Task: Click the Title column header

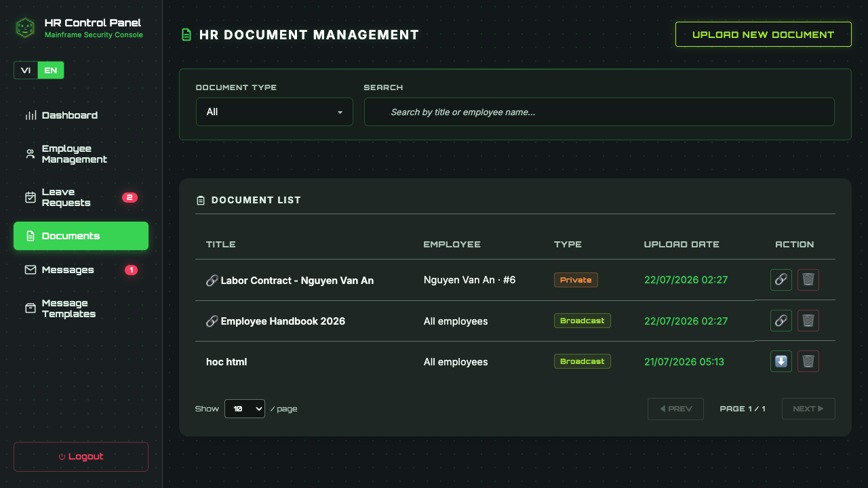Action: tap(221, 244)
